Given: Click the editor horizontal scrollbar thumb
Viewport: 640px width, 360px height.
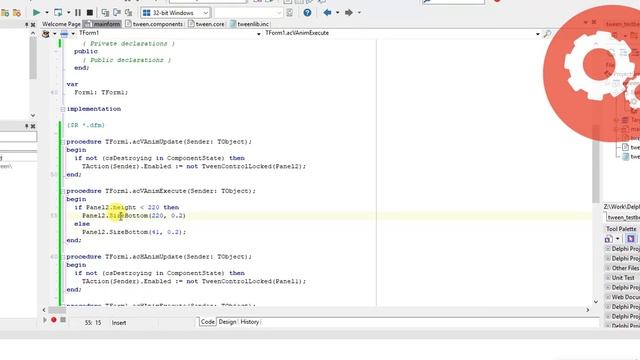Looking at the screenshot, I should click(58, 310).
